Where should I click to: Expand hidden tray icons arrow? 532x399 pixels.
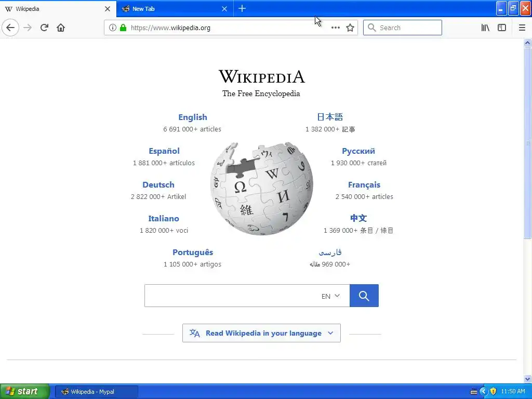tap(483, 392)
